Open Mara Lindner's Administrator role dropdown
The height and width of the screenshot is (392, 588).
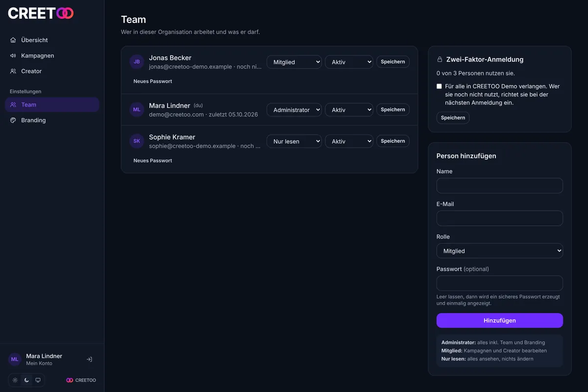tap(294, 110)
